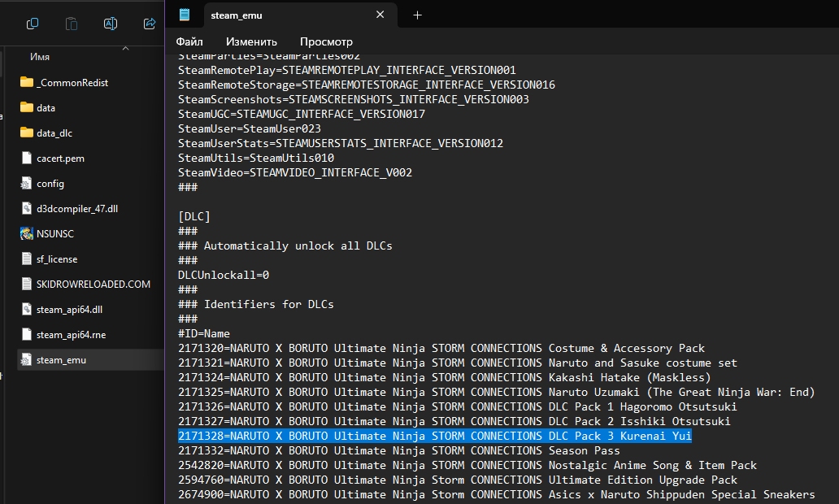The height and width of the screenshot is (504, 839).
Task: Click the steam_api64.rne file name
Action: pos(72,335)
